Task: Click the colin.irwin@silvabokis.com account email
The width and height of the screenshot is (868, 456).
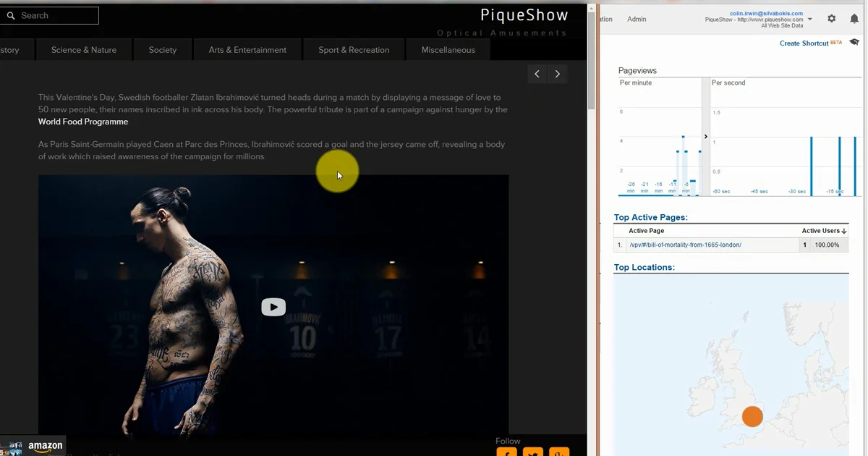Action: pos(766,14)
